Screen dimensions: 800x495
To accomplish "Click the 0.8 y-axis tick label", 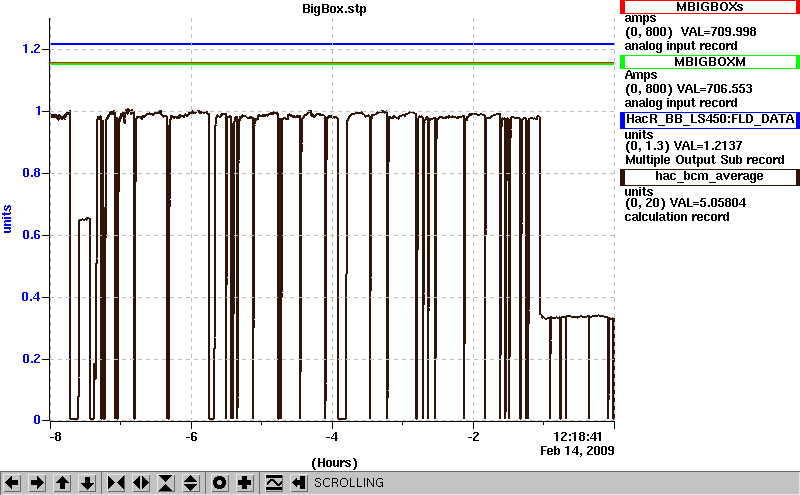I will pos(31,173).
